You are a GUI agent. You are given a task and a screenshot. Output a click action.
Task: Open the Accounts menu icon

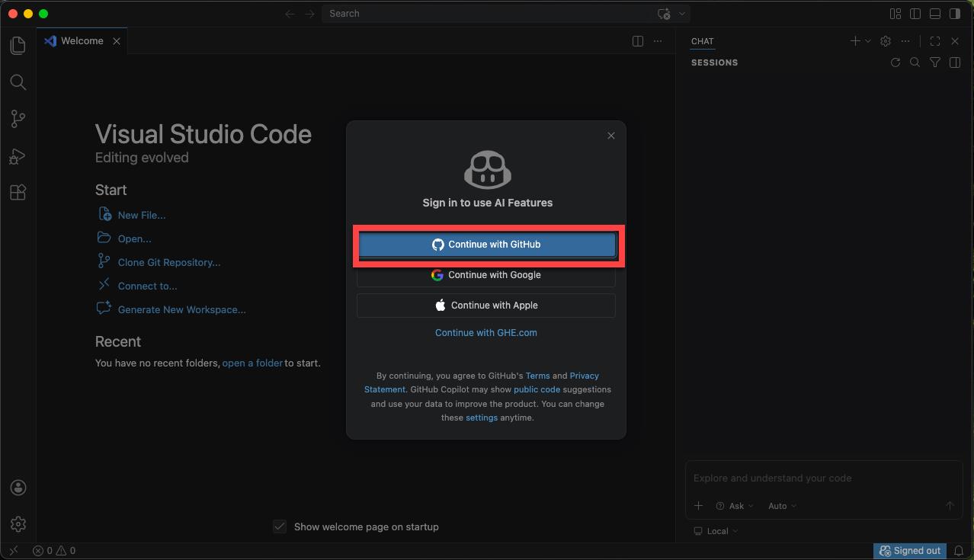pyautogui.click(x=18, y=488)
